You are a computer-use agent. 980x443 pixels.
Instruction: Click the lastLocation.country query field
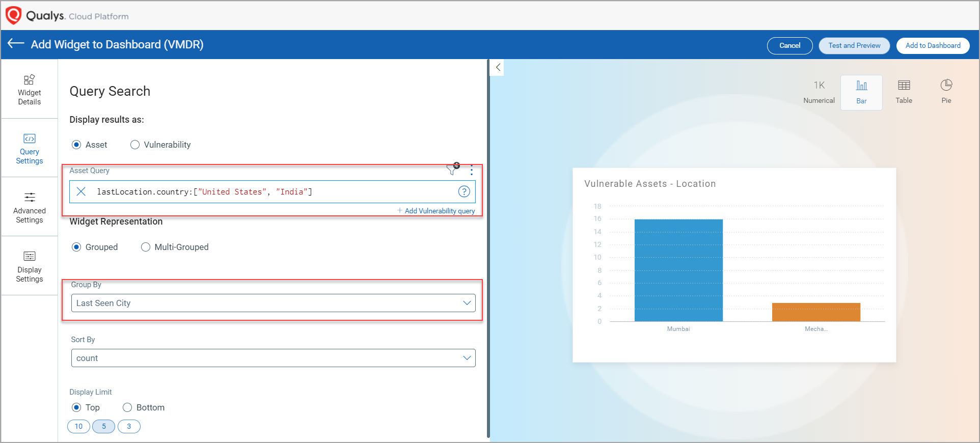[x=273, y=191]
